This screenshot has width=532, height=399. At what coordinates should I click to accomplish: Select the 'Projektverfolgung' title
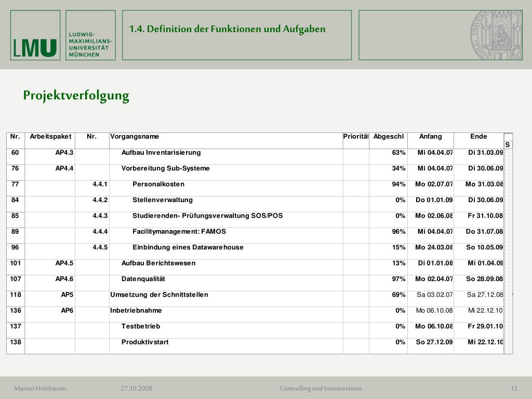(76, 96)
